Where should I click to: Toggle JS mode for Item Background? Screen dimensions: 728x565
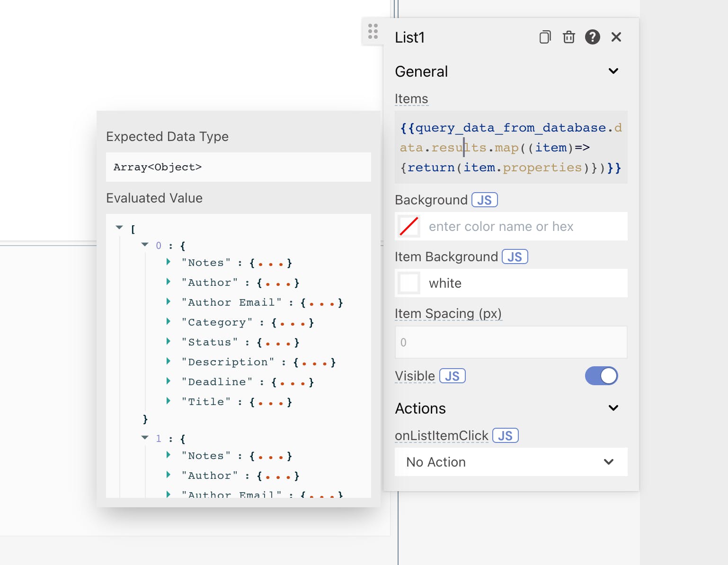515,257
